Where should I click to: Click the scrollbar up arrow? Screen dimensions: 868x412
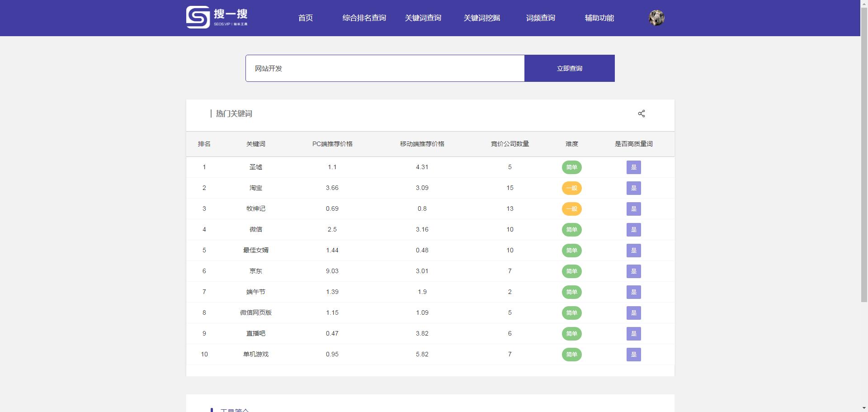coord(864,3)
